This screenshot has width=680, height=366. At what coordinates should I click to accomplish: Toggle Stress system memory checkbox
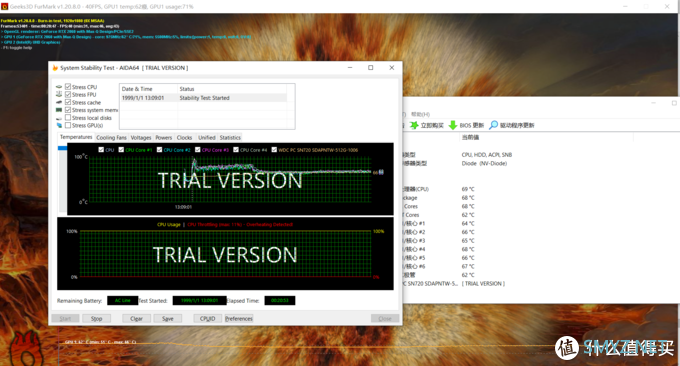point(68,110)
